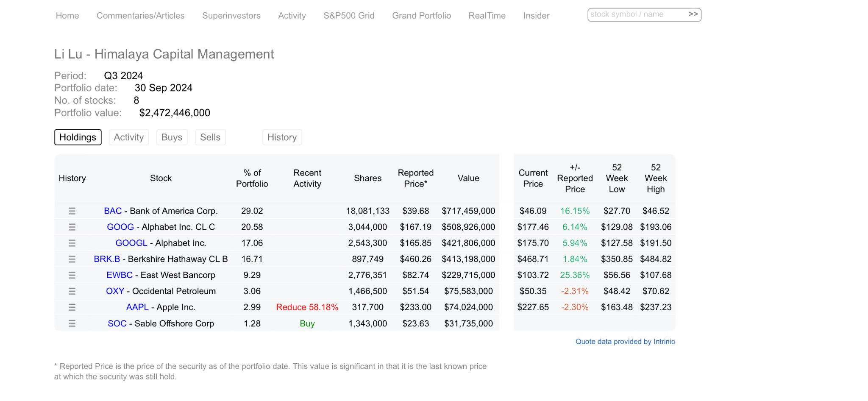Follow Quote data provided by Intrinio link
The image size is (868, 401).
click(625, 342)
